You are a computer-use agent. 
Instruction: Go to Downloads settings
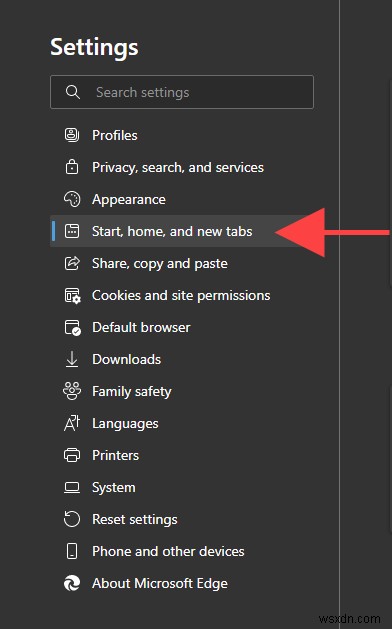click(x=182, y=359)
